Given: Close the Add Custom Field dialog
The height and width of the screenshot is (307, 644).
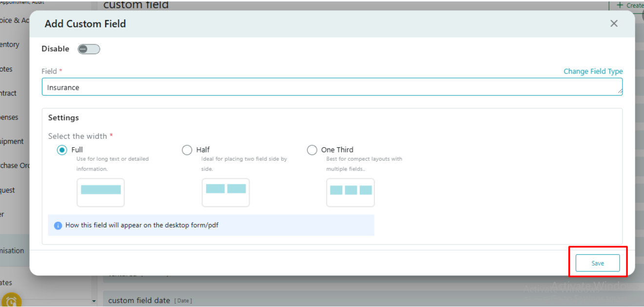Looking at the screenshot, I should 614,23.
